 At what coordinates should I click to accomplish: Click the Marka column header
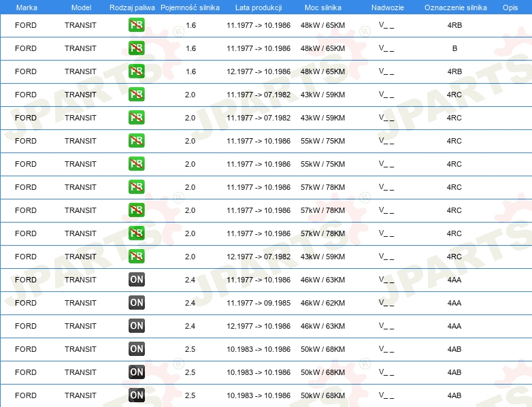pyautogui.click(x=27, y=7)
